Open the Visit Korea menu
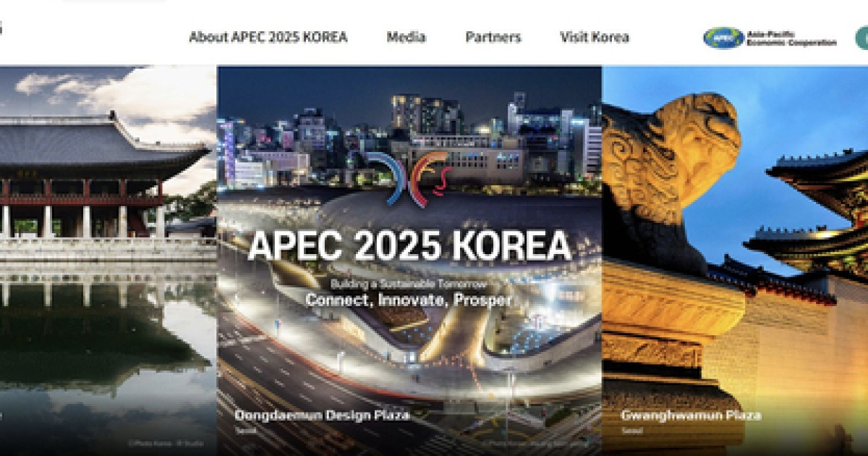This screenshot has width=868, height=456. [x=593, y=36]
